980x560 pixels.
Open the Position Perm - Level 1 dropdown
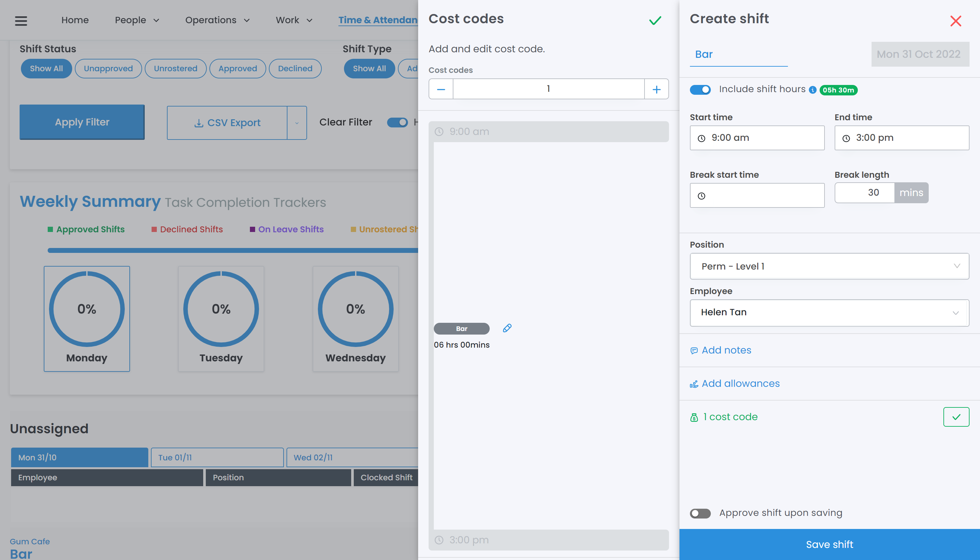click(829, 266)
